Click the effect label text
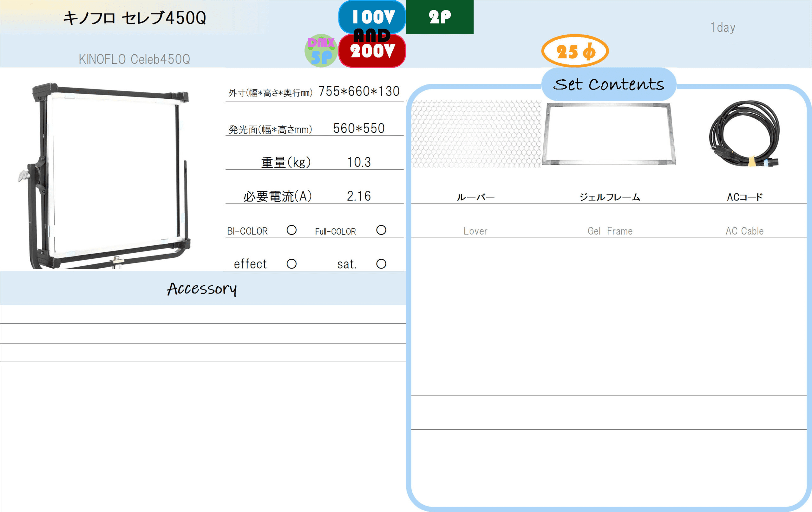The width and height of the screenshot is (812, 512). 250,264
